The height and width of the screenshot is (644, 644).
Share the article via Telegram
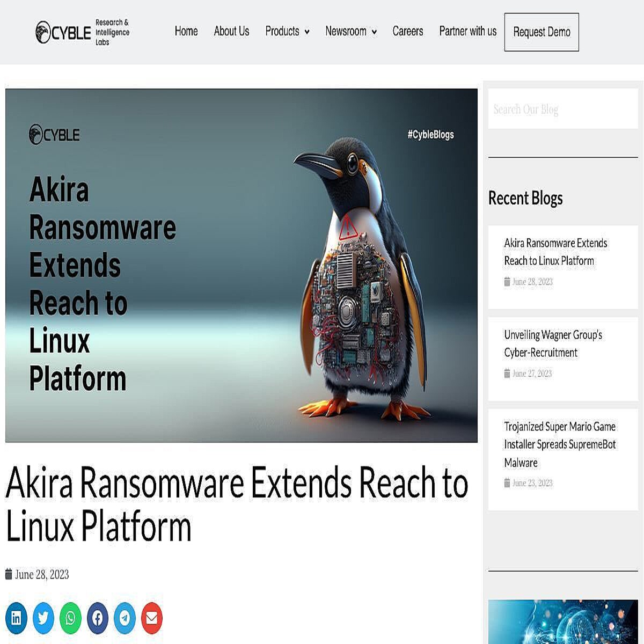(125, 618)
